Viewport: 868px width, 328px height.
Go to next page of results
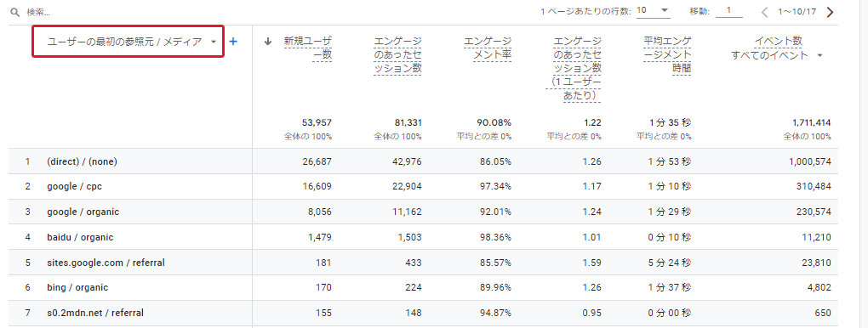tap(829, 12)
